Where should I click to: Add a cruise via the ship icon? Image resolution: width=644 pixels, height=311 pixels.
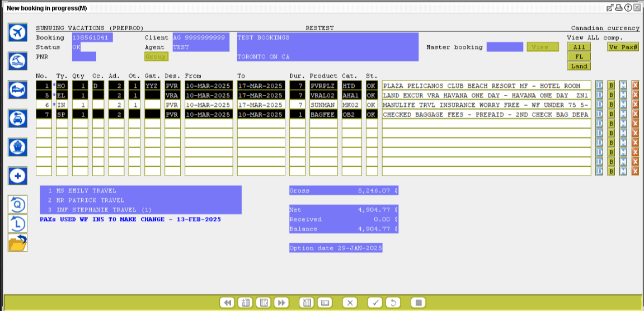point(18,147)
